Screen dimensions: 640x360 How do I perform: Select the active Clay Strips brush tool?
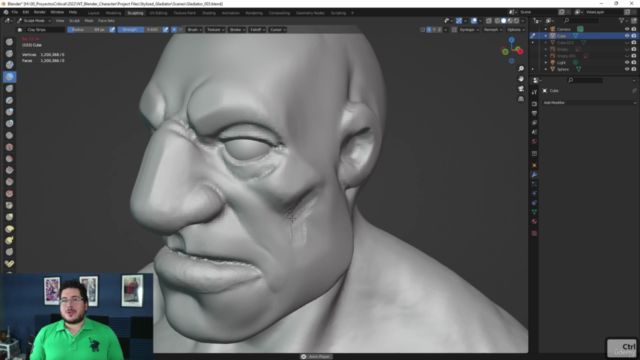(x=9, y=77)
